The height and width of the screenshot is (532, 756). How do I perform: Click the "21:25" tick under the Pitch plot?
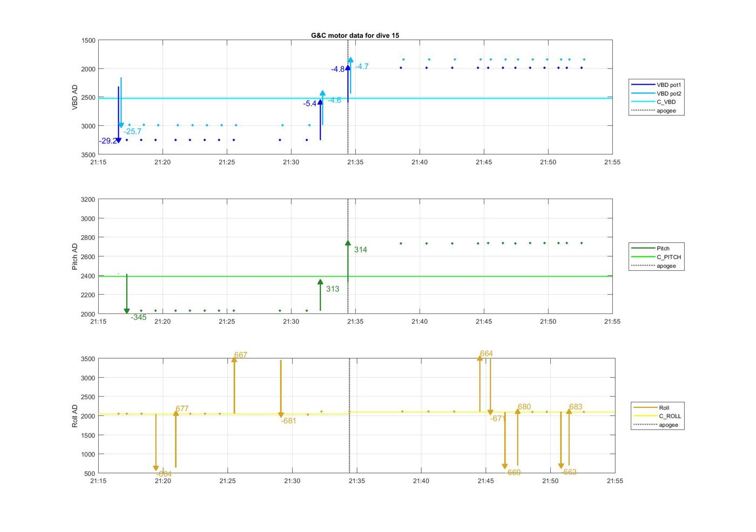(227, 322)
